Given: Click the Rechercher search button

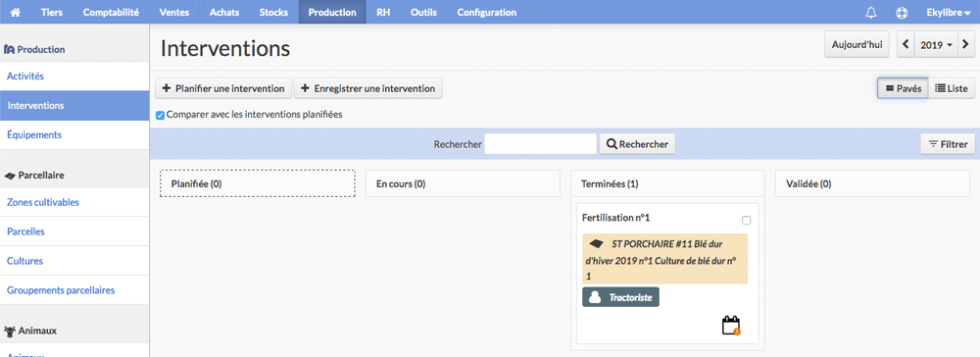Looking at the screenshot, I should point(637,144).
